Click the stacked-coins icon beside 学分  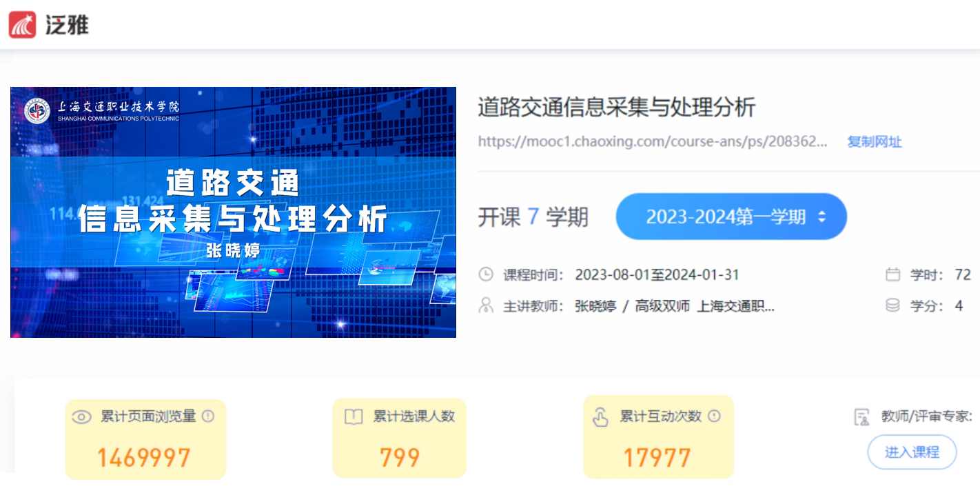pyautogui.click(x=892, y=305)
